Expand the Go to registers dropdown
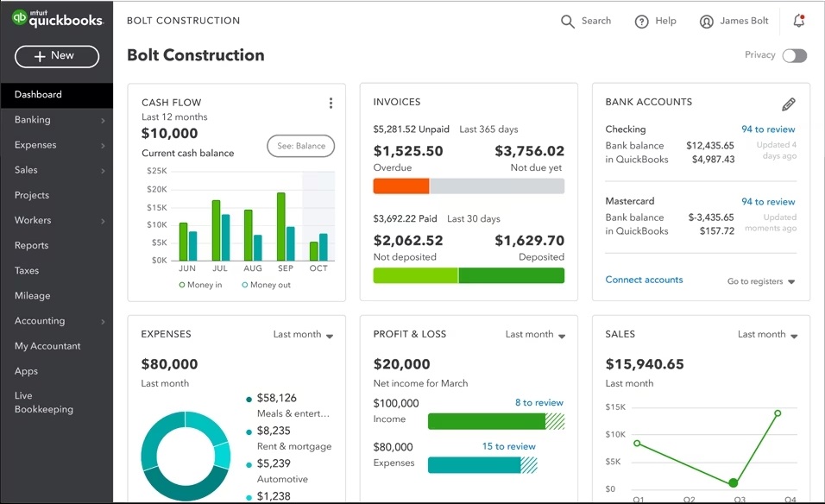825x504 pixels. click(x=760, y=281)
